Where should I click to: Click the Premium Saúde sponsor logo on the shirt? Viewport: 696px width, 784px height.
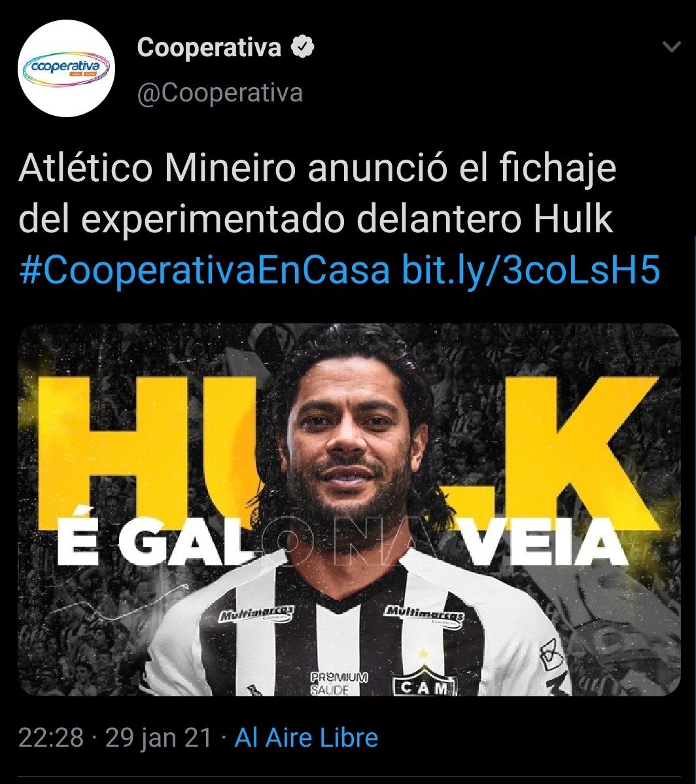pyautogui.click(x=339, y=683)
